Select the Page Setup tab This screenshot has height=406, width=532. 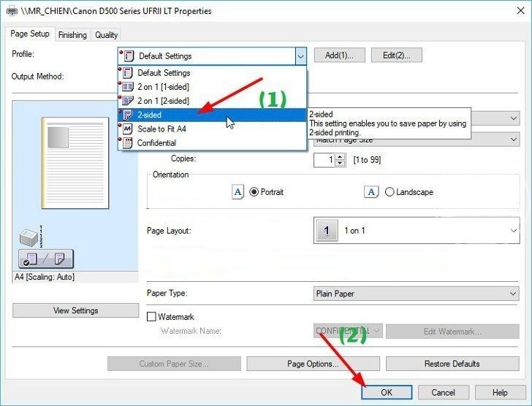click(30, 34)
